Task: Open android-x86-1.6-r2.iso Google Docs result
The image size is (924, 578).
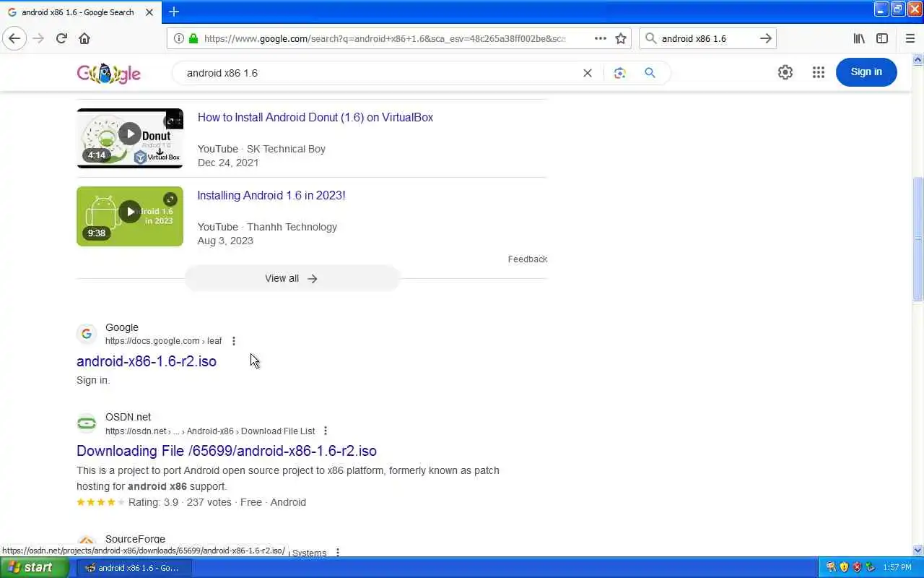Action: click(147, 361)
